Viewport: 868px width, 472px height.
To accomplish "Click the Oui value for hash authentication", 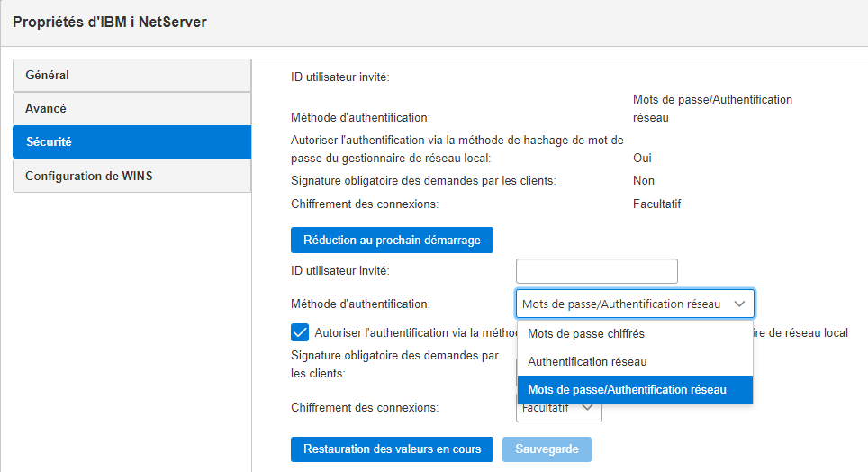I will point(642,158).
